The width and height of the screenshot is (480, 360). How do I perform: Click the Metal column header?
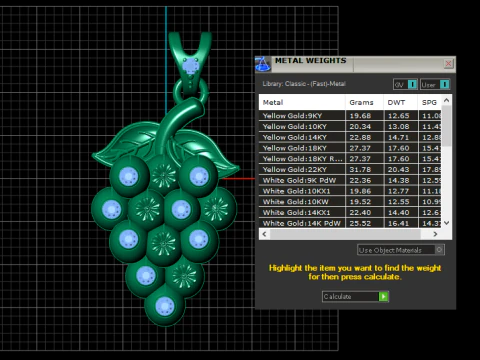point(302,102)
